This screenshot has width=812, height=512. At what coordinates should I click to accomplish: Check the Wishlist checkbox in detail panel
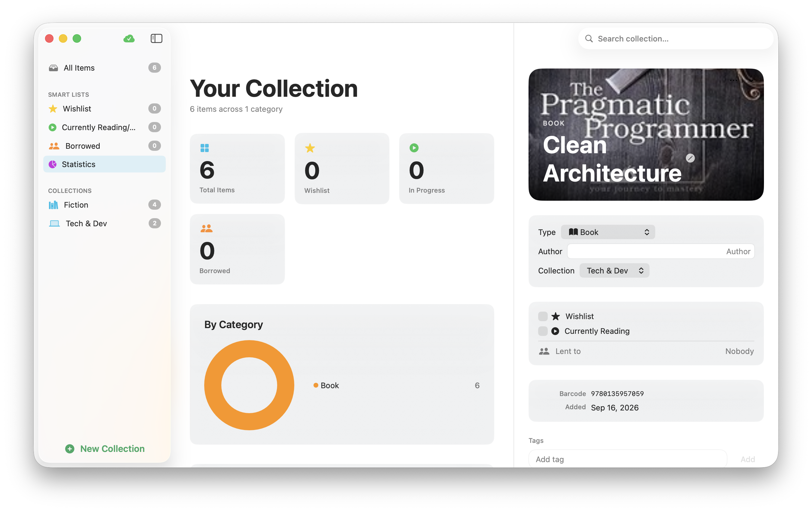point(543,316)
